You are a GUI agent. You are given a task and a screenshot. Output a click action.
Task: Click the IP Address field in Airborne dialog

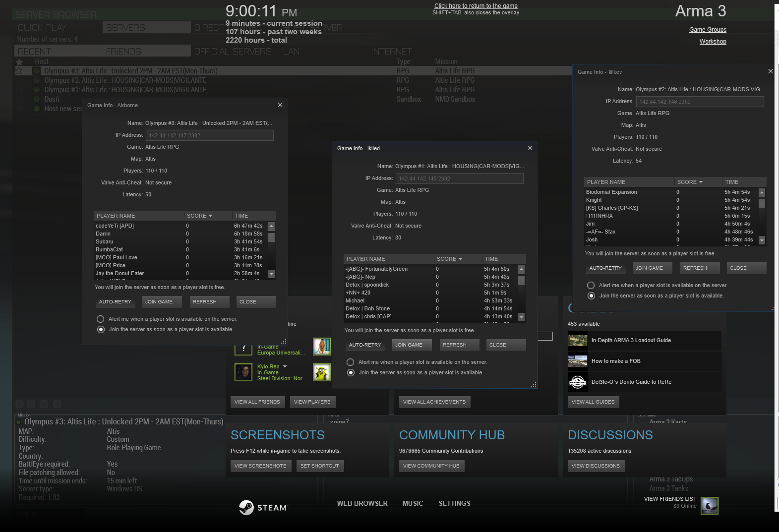pyautogui.click(x=210, y=135)
